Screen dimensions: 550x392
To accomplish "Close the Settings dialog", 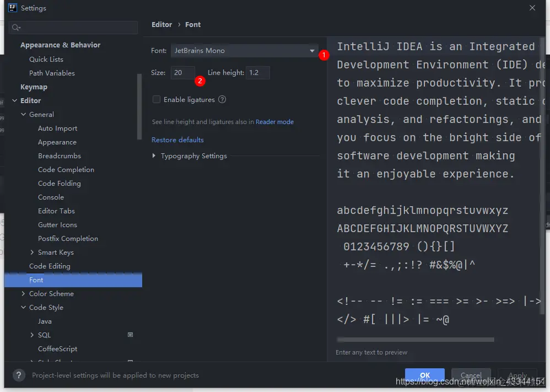I will 532,8.
